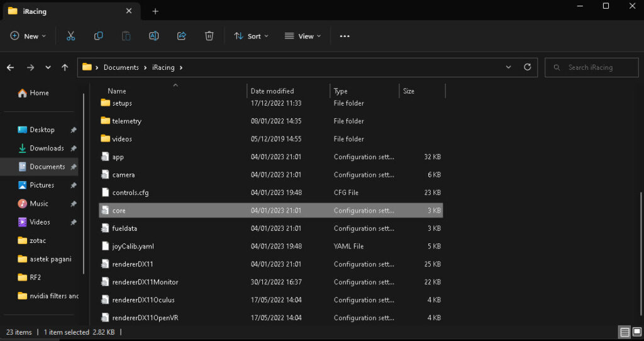The height and width of the screenshot is (341, 644).
Task: Open the View layout dropdown
Action: pos(303,36)
